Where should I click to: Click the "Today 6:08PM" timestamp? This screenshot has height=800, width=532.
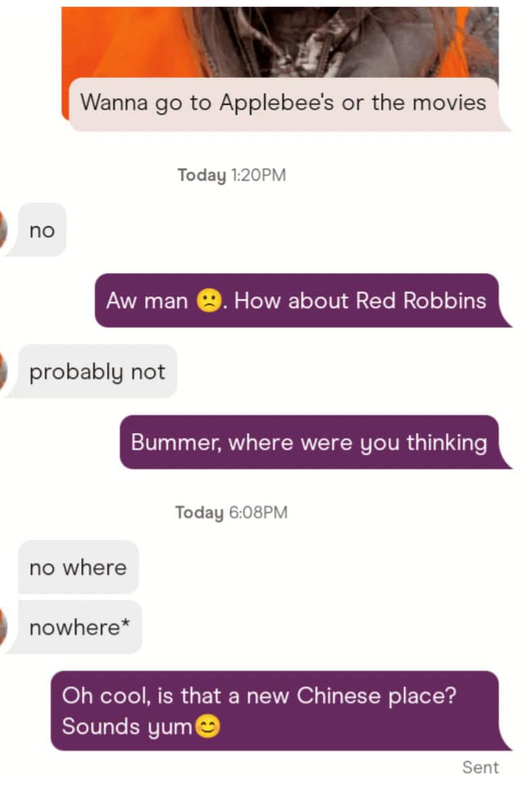coord(231,512)
